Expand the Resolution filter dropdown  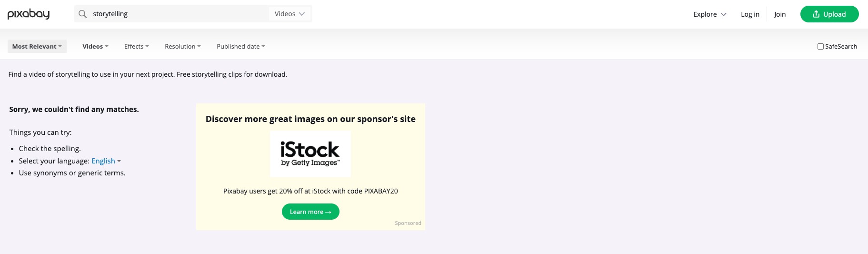click(183, 46)
